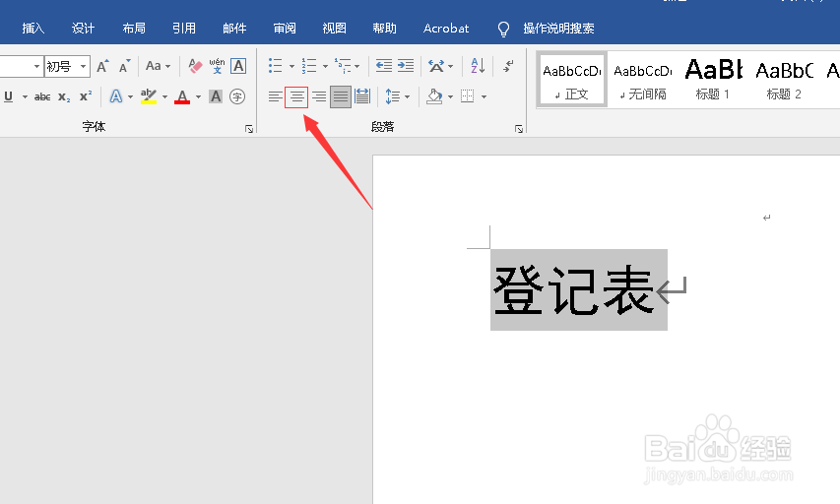This screenshot has height=504, width=840.
Task: Toggle strikethrough abc formatting
Action: 42,96
